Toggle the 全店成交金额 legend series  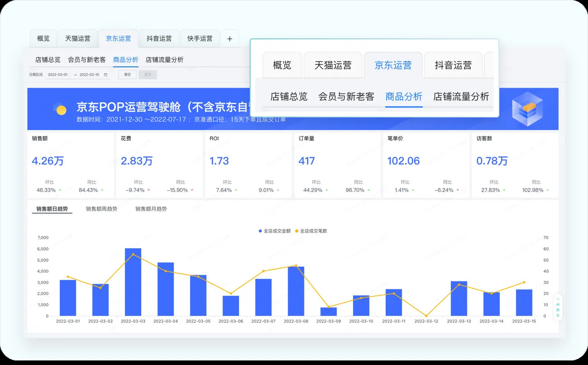coord(275,231)
